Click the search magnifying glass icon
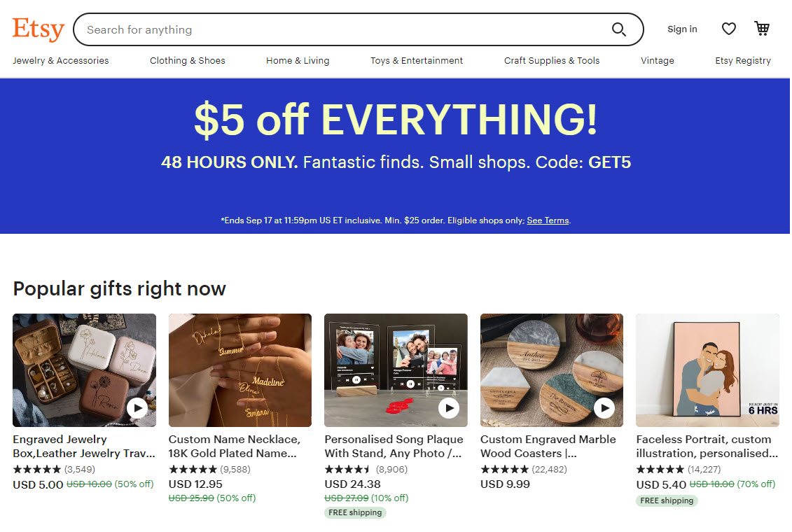 (x=618, y=29)
